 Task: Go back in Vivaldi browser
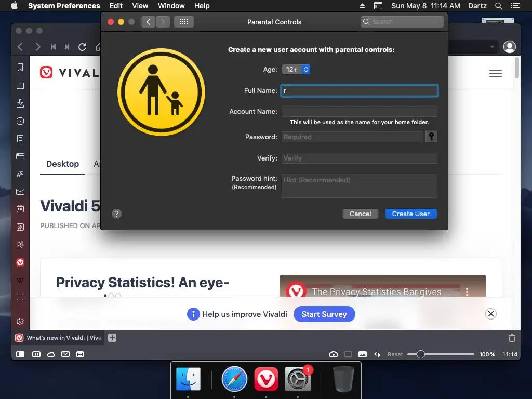pos(20,47)
